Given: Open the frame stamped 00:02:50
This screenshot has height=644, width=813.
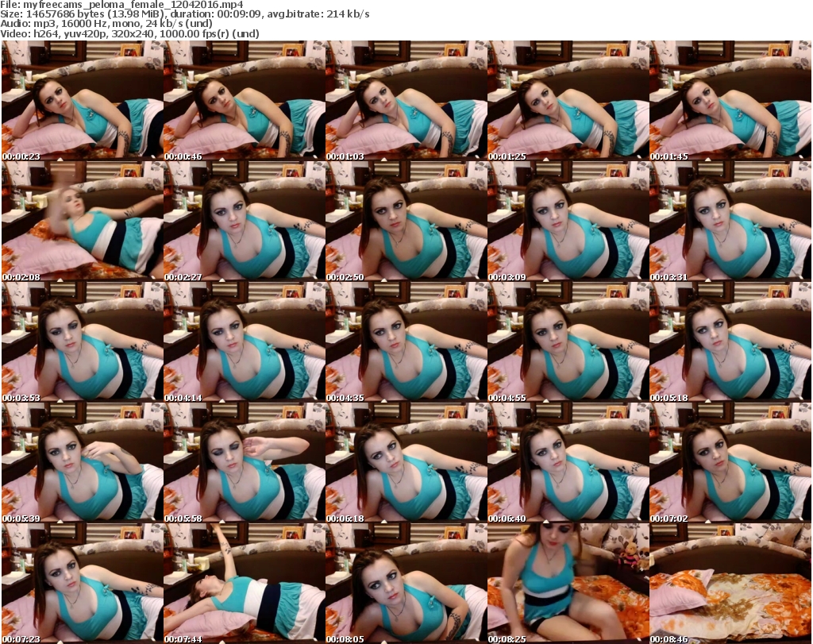Looking at the screenshot, I should click(x=406, y=221).
